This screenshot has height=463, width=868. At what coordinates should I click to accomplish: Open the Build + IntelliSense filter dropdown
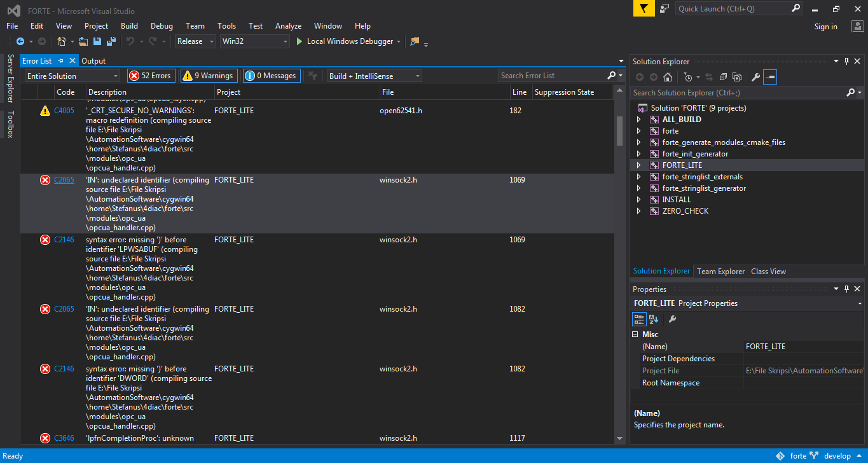[x=374, y=76]
